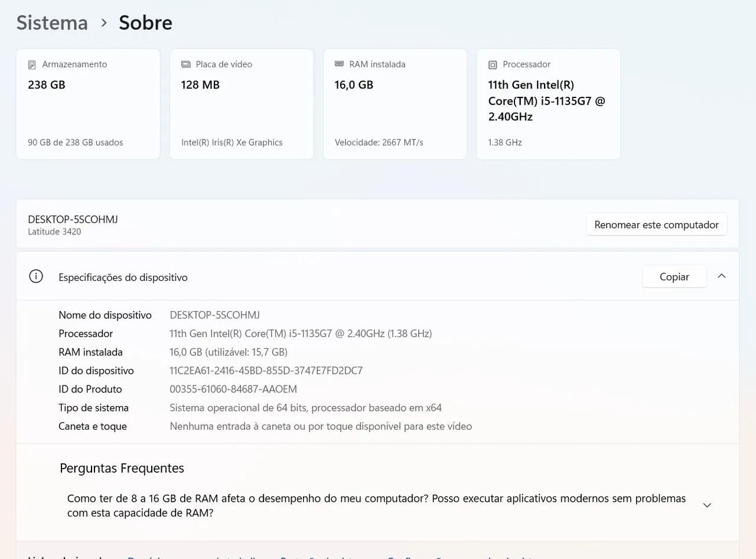
Task: Click the Perguntas Frequentes heading
Action: click(x=122, y=468)
